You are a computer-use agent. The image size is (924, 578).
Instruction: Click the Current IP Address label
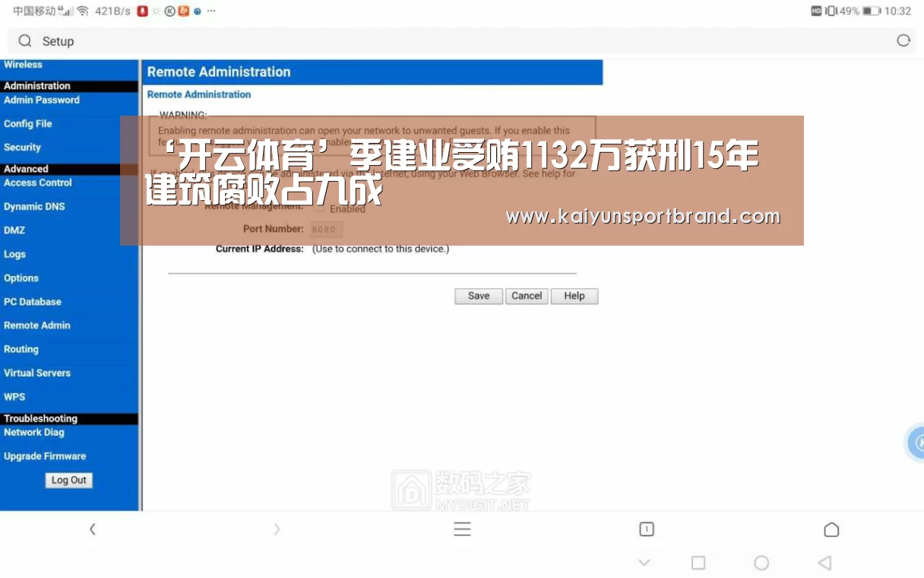260,249
